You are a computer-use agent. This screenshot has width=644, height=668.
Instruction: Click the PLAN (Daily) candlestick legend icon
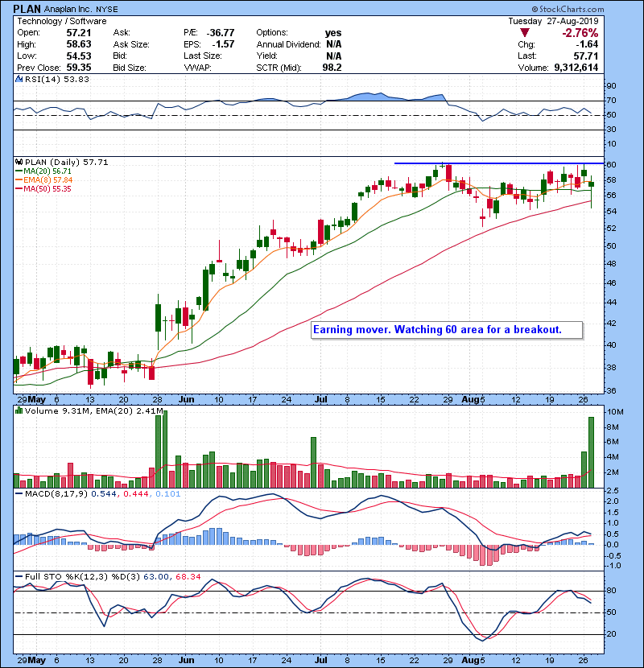click(x=19, y=162)
